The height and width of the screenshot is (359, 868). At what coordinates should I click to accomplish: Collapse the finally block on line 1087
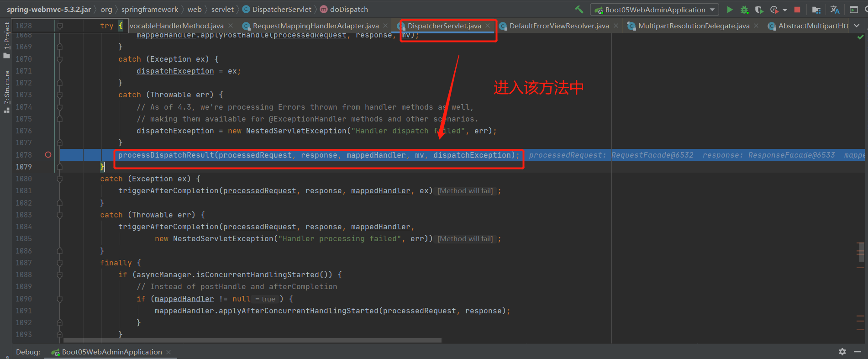[x=60, y=263]
